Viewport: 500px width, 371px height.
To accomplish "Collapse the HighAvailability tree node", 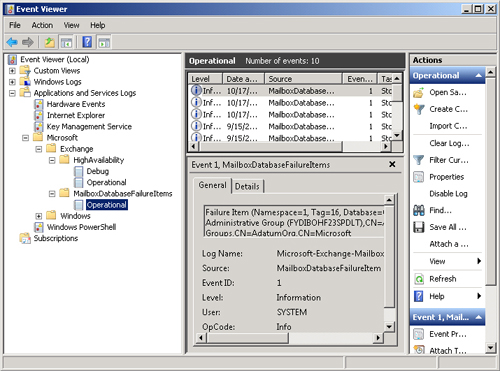I will (x=52, y=160).
